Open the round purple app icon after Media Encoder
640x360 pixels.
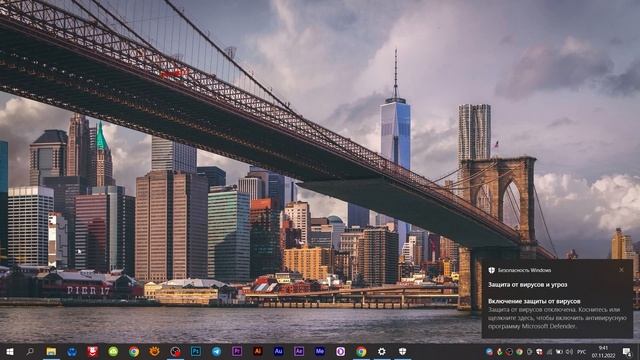pyautogui.click(x=340, y=351)
